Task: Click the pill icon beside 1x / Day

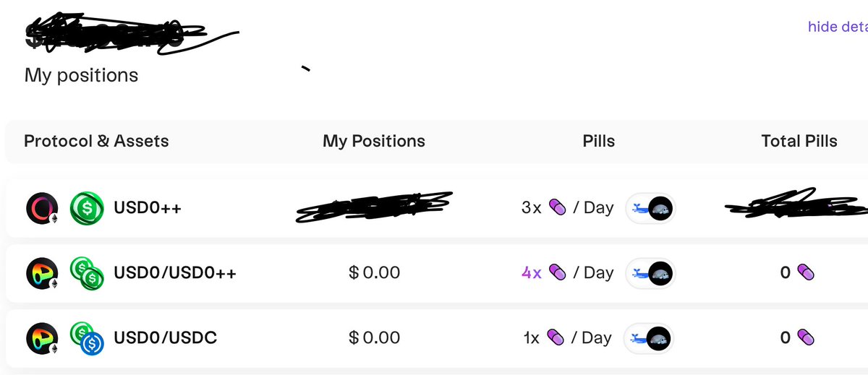Action: [x=555, y=337]
